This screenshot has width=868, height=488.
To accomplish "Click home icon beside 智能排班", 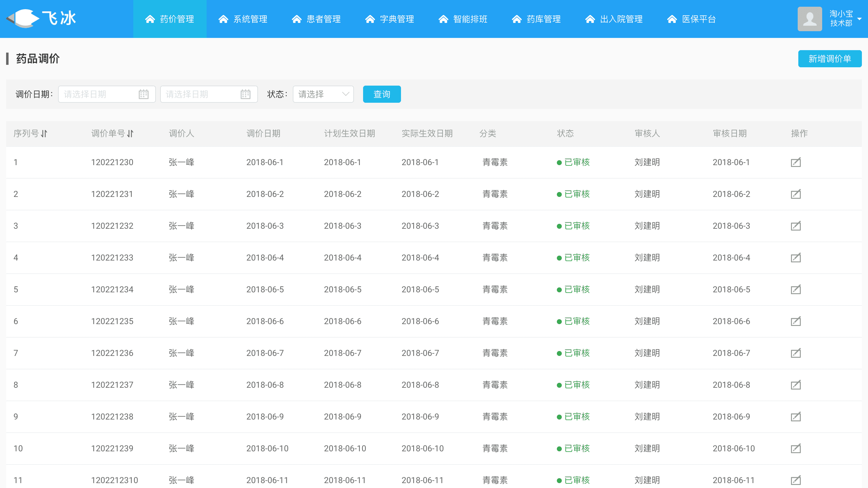I will pos(443,19).
